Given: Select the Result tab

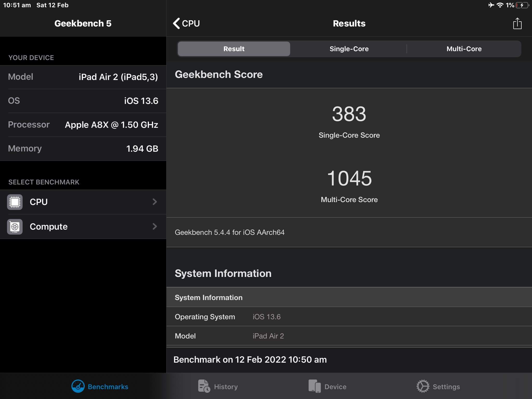Looking at the screenshot, I should point(234,49).
